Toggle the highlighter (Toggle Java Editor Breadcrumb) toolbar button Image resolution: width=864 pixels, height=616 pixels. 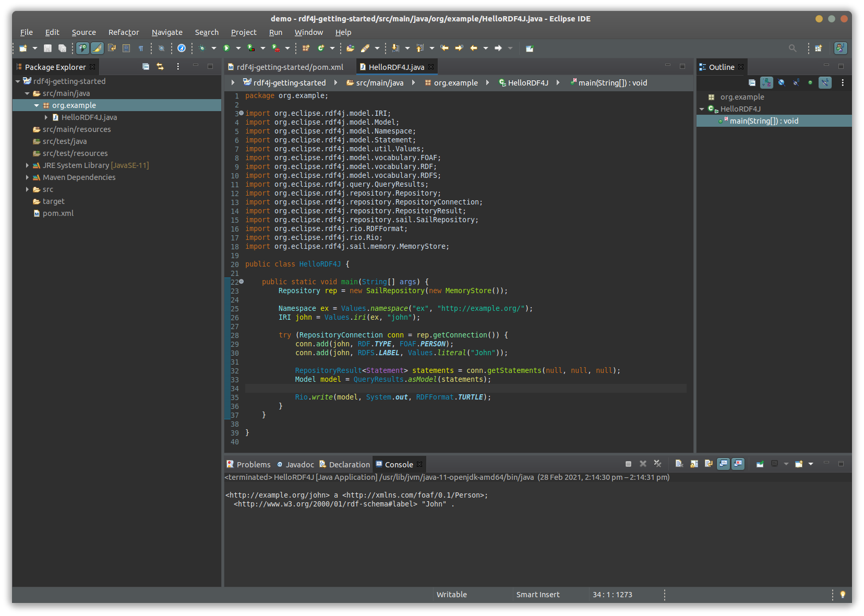coord(97,48)
